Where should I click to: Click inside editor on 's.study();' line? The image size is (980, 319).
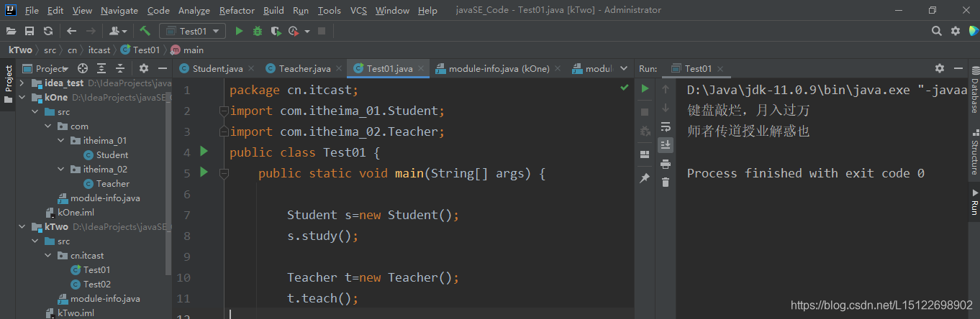pyautogui.click(x=322, y=236)
